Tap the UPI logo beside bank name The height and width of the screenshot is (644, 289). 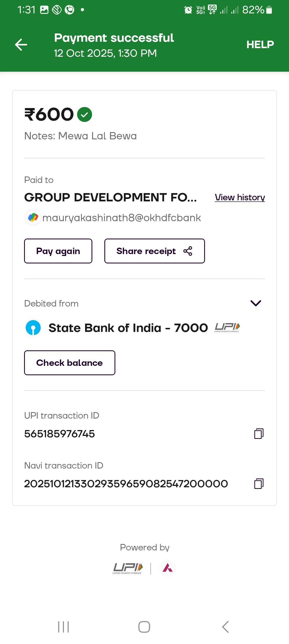coord(227,327)
